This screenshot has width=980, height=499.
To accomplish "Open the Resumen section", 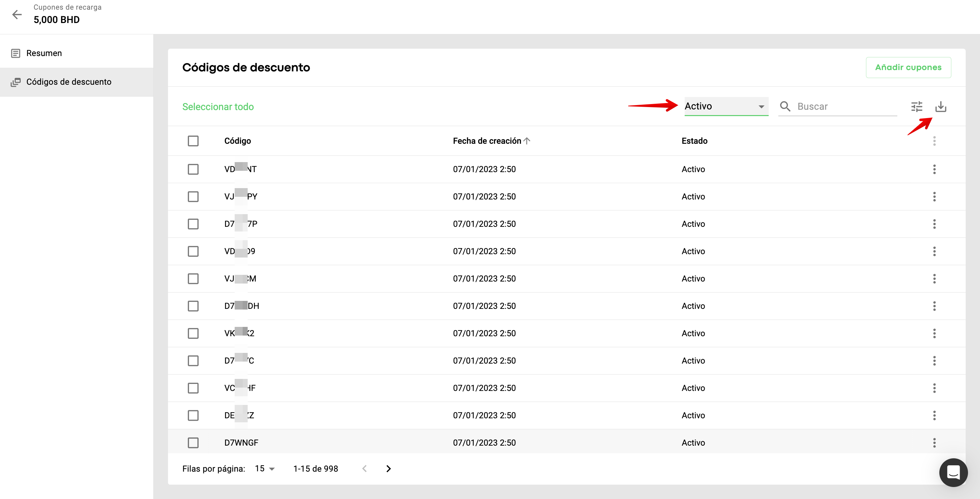I will [44, 53].
